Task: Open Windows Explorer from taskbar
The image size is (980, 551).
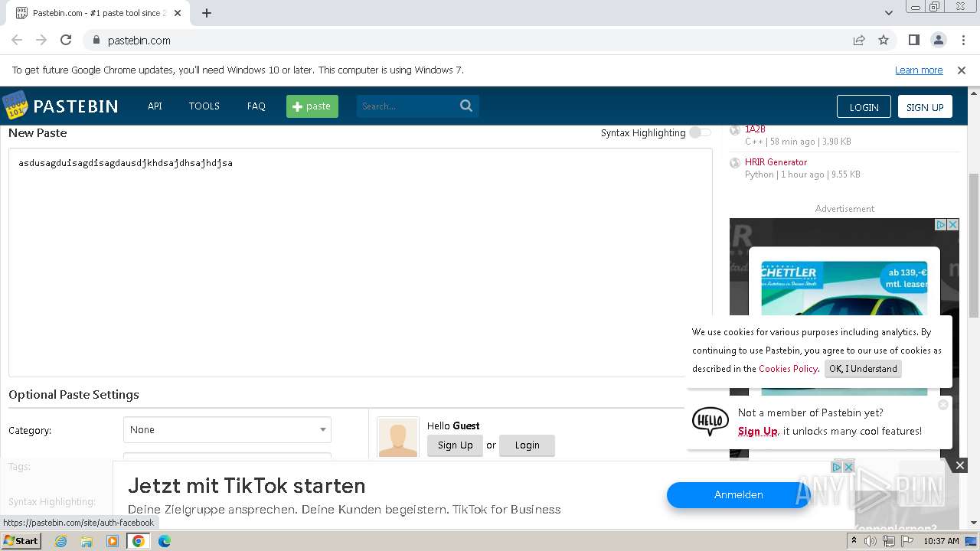Action: tap(87, 541)
